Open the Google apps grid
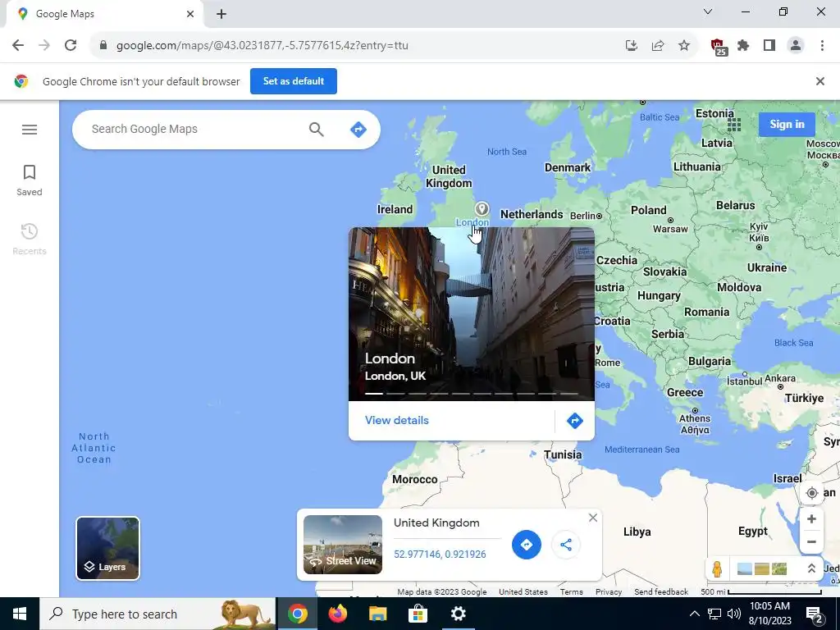Viewport: 840px width, 630px height. click(734, 125)
